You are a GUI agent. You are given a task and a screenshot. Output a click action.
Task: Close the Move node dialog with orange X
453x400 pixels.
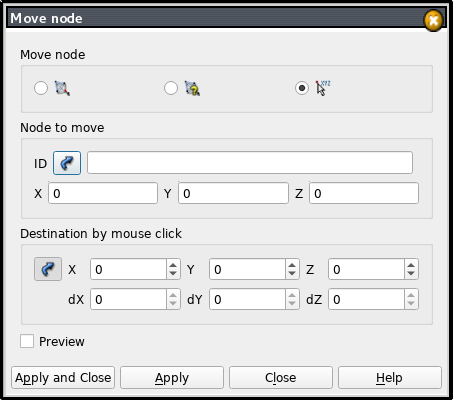433,21
